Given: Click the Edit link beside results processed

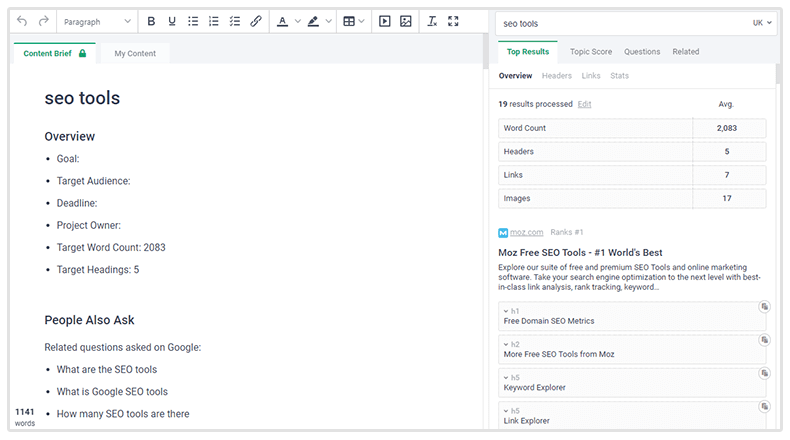Looking at the screenshot, I should [x=584, y=104].
